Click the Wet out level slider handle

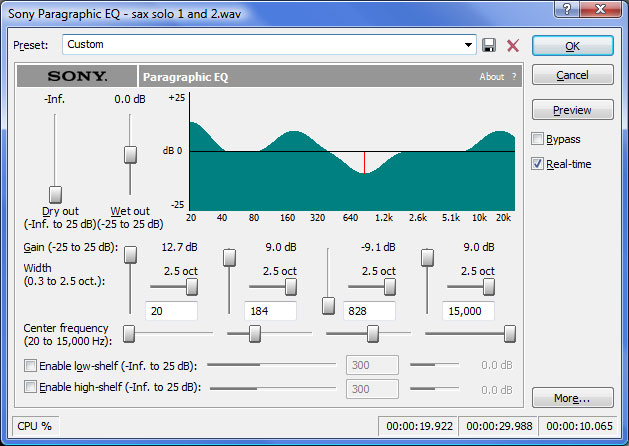[x=130, y=154]
